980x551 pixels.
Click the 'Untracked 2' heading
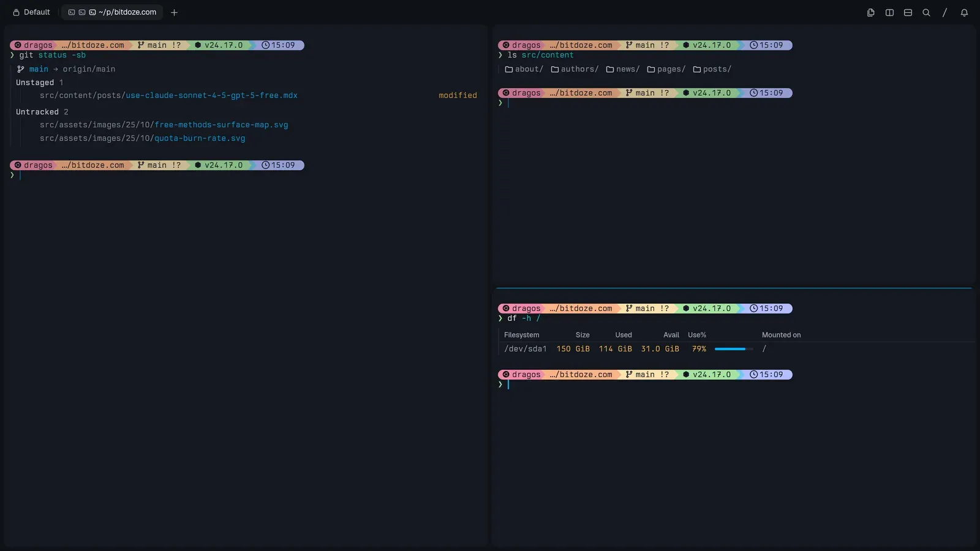tap(42, 112)
